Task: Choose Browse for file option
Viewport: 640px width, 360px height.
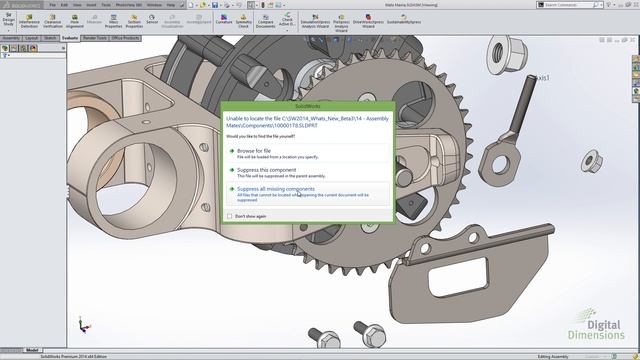Action: point(308,153)
